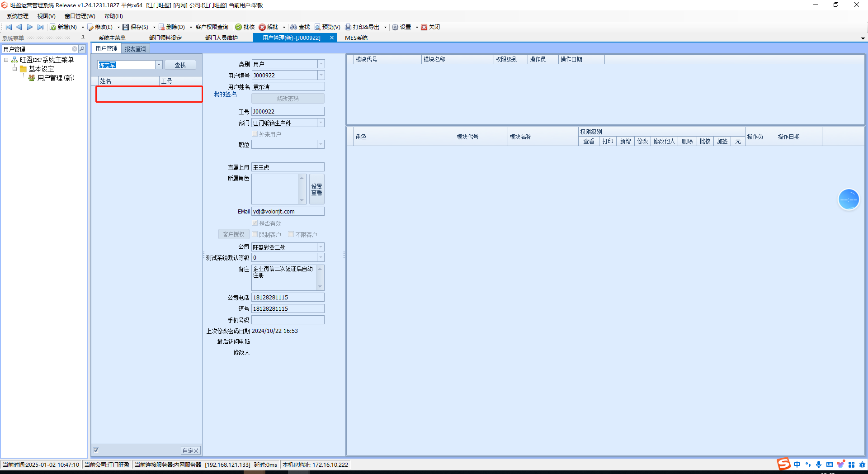Click the 查找 button beside the search box
868x474 pixels.
click(180, 65)
